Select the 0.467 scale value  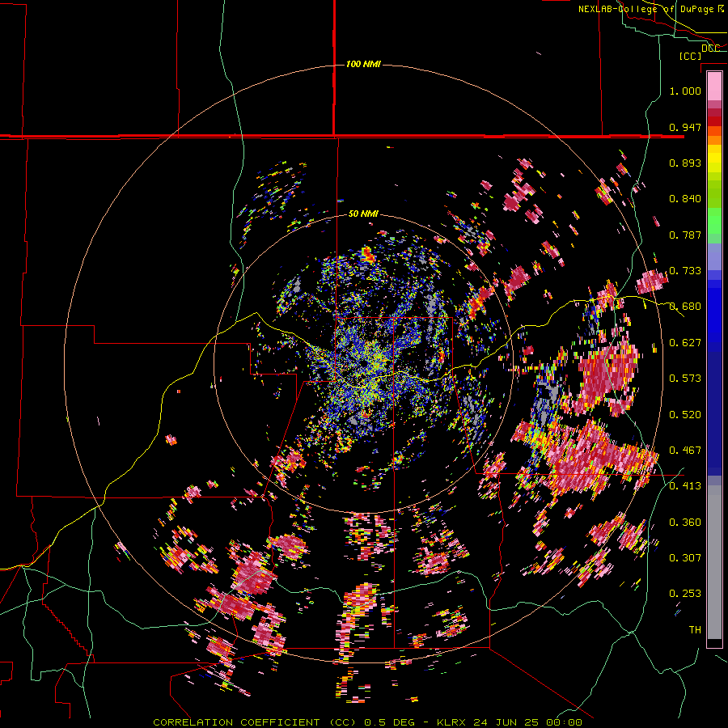pyautogui.click(x=685, y=451)
